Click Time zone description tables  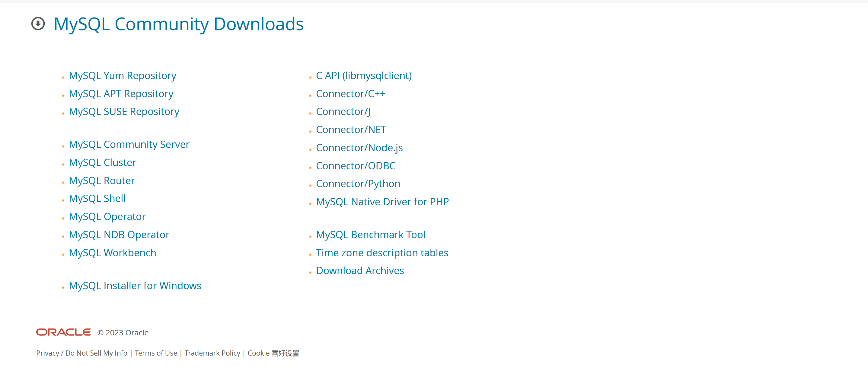click(382, 253)
